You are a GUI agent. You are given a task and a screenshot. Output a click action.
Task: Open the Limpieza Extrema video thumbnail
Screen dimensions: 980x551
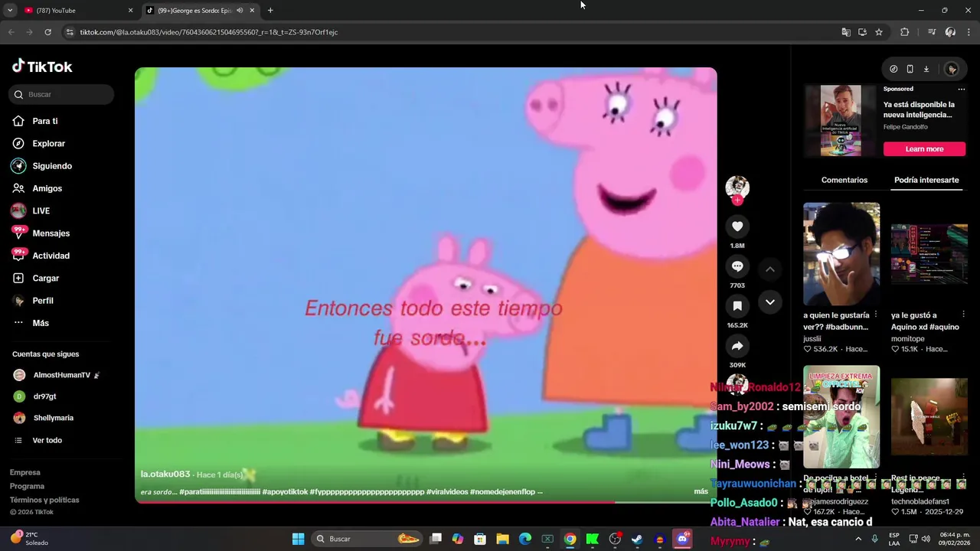[841, 417]
